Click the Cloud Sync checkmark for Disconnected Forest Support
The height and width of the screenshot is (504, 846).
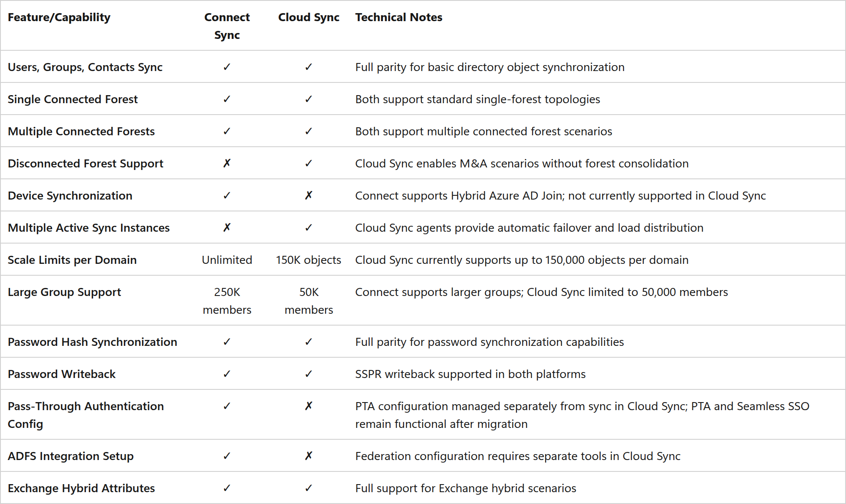309,163
